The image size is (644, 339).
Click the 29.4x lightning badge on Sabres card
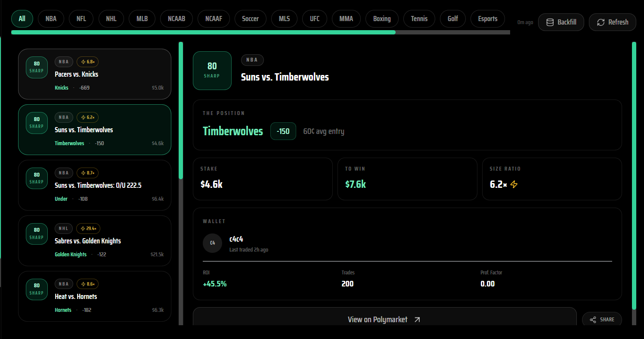(88, 228)
